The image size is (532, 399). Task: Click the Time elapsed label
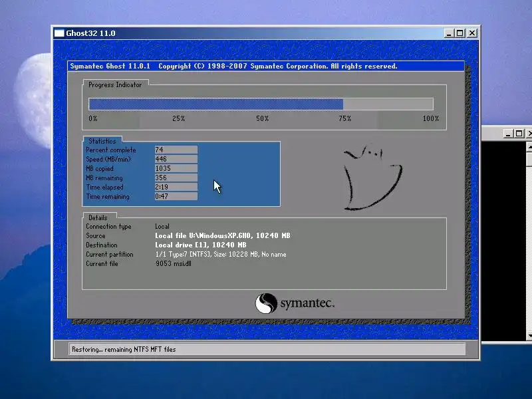pyautogui.click(x=104, y=188)
